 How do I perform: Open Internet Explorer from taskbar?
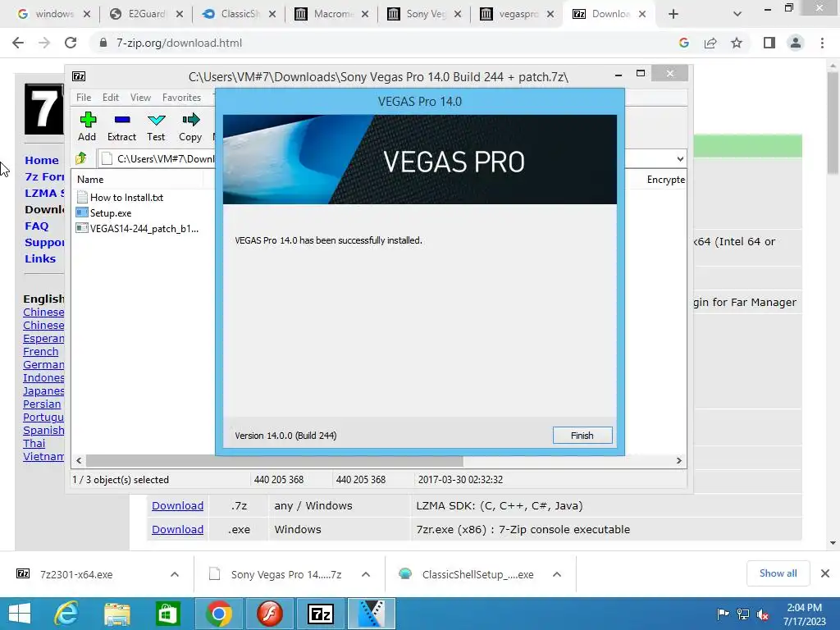[x=66, y=614]
